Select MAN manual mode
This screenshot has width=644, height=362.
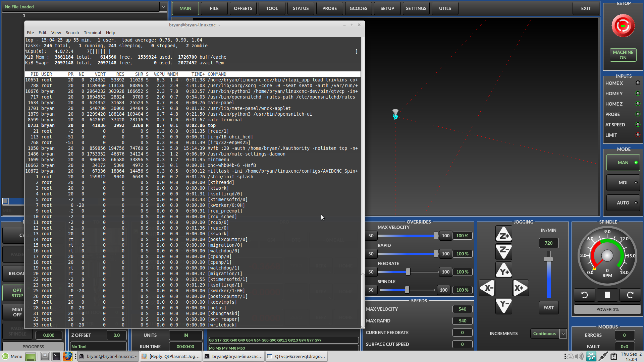point(623,163)
